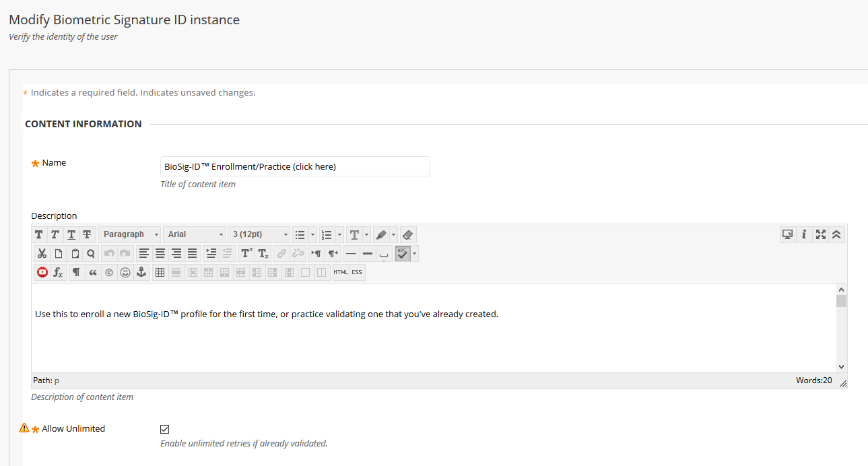Toggle italic text formatting
The height and width of the screenshot is (466, 868).
[55, 234]
